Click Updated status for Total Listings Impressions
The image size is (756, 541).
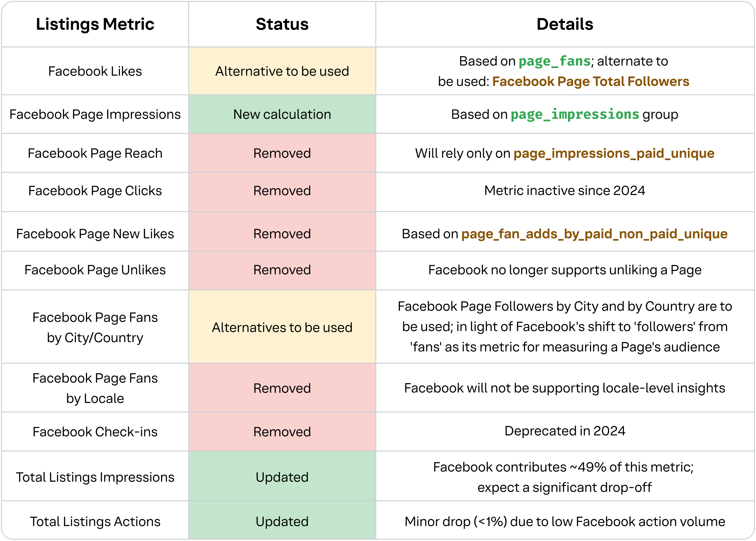coord(282,477)
